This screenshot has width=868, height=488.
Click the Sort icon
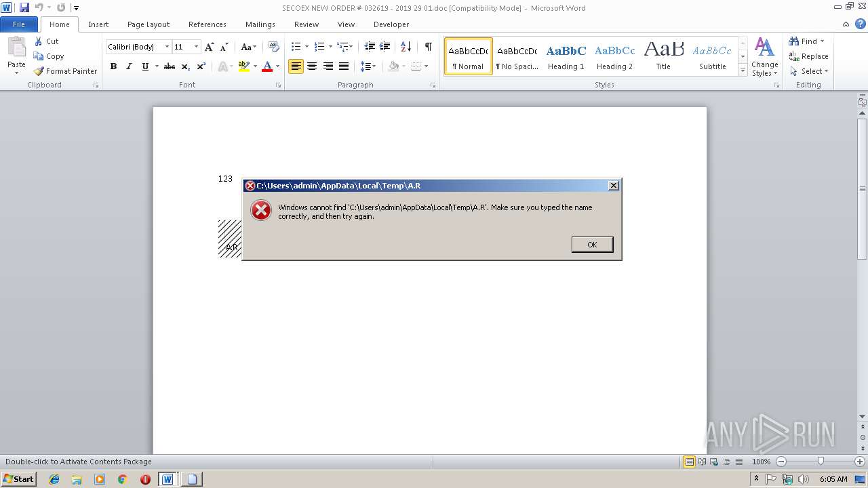[406, 47]
